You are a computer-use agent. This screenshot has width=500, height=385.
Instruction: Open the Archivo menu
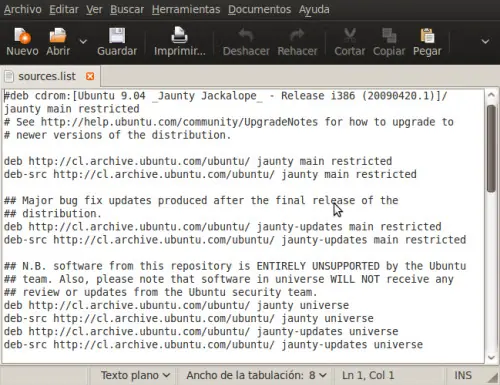click(23, 9)
